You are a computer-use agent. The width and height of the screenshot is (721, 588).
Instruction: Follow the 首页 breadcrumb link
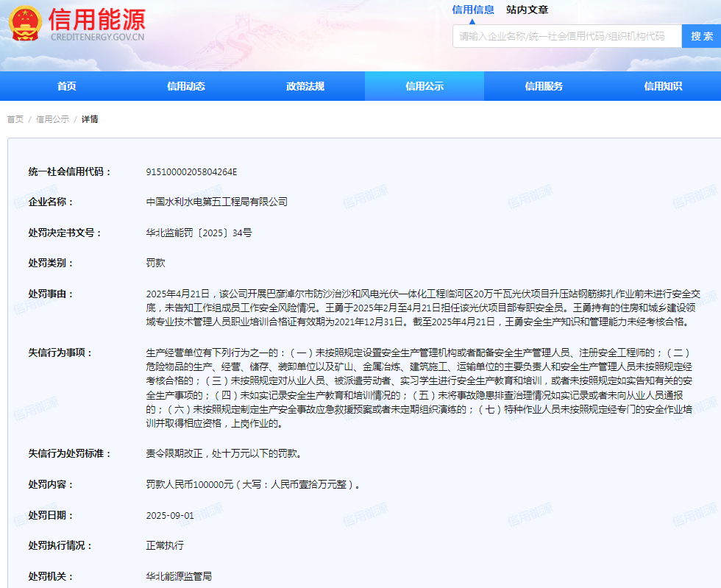(x=15, y=119)
